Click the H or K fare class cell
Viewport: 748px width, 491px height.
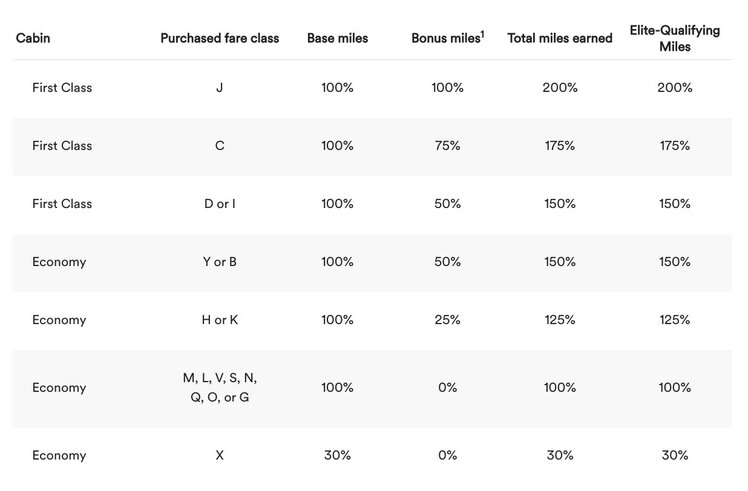(x=219, y=320)
